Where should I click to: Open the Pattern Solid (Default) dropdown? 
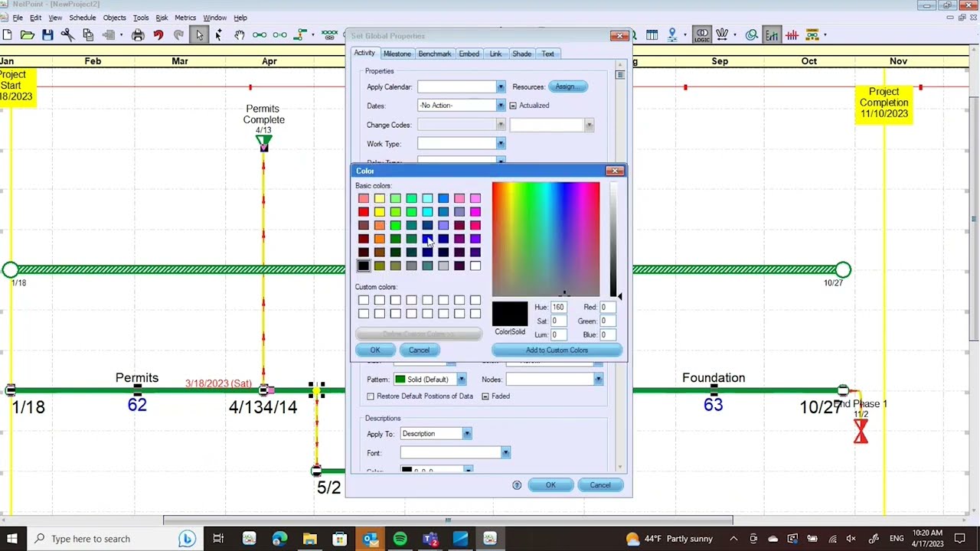(461, 380)
